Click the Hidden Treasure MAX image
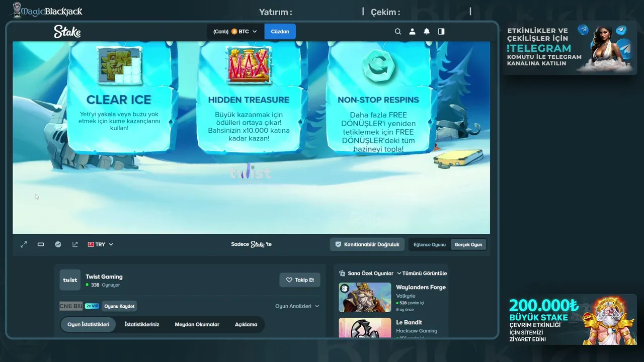This screenshot has height=362, width=644. pyautogui.click(x=249, y=65)
